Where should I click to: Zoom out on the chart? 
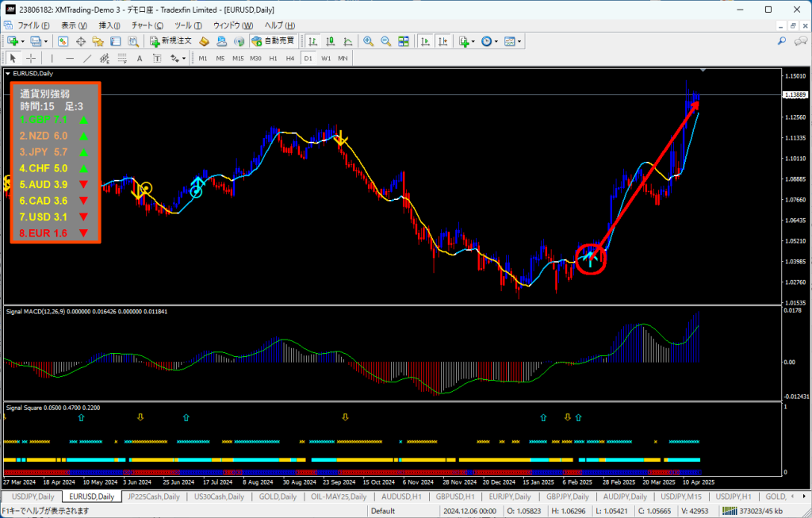click(386, 41)
